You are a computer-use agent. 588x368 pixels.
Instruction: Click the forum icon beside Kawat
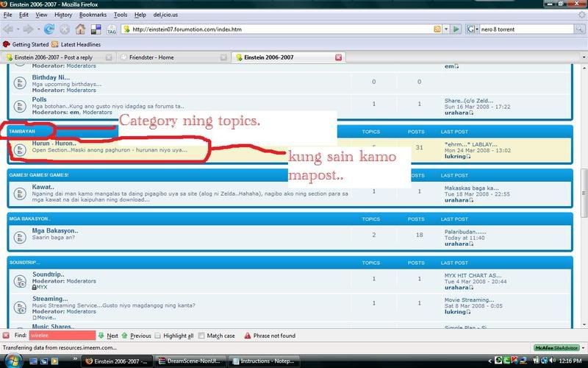[20, 194]
